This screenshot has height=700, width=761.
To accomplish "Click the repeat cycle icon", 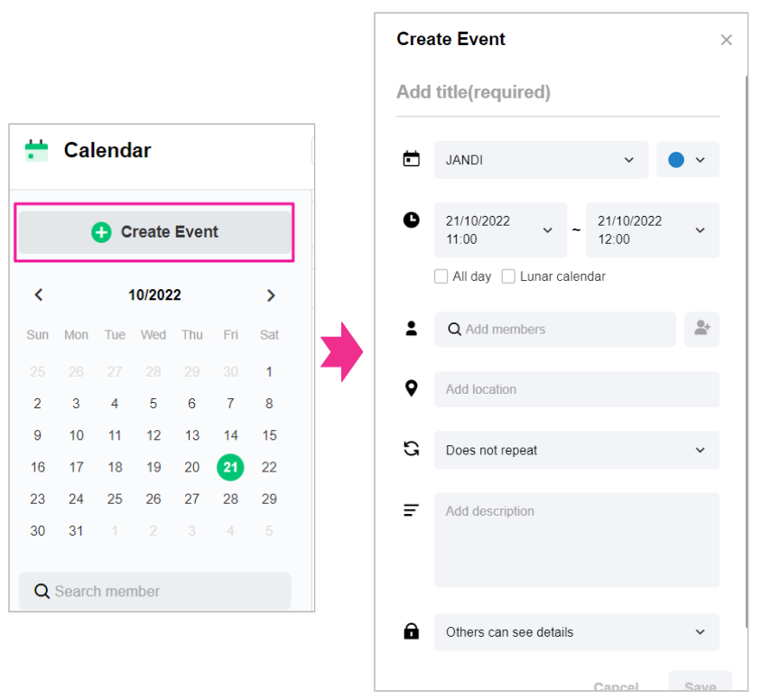I will click(x=412, y=449).
